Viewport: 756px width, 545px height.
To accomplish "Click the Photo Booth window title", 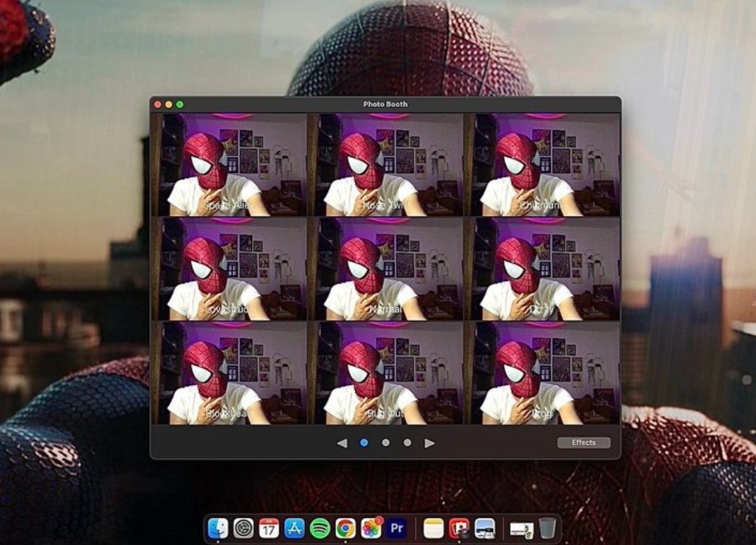I will point(385,104).
